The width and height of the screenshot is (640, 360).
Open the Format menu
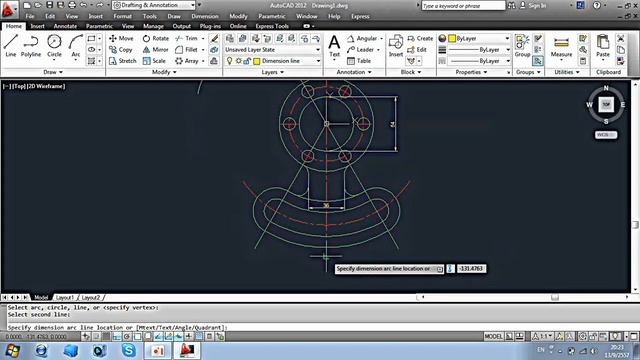tap(122, 16)
